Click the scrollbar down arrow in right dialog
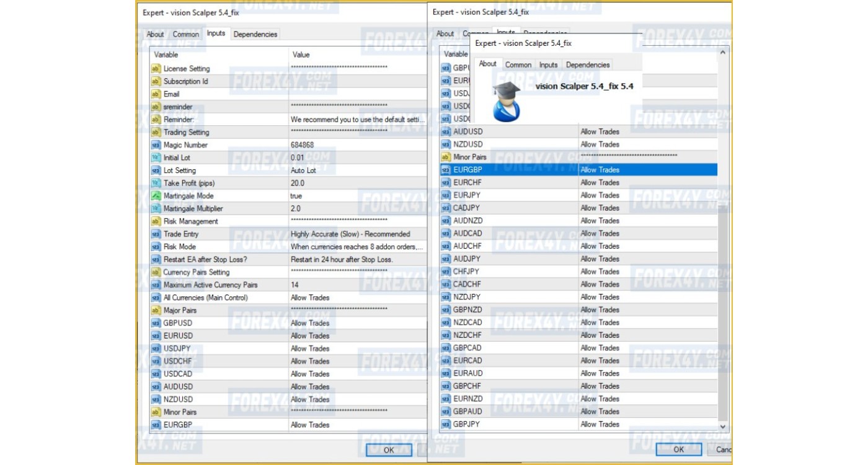 [722, 427]
